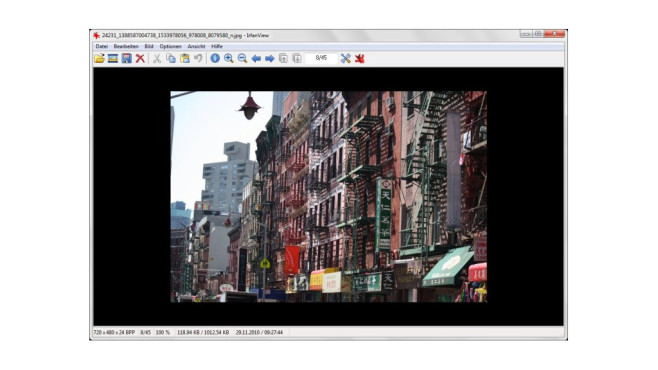Image resolution: width=658 pixels, height=370 pixels.
Task: Delete the file with the red X icon
Action: coord(140,58)
